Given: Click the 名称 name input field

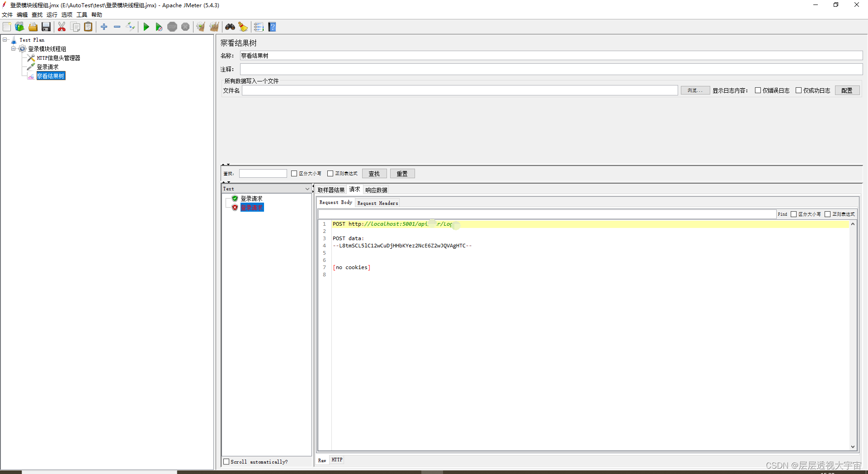Looking at the screenshot, I should tap(551, 56).
